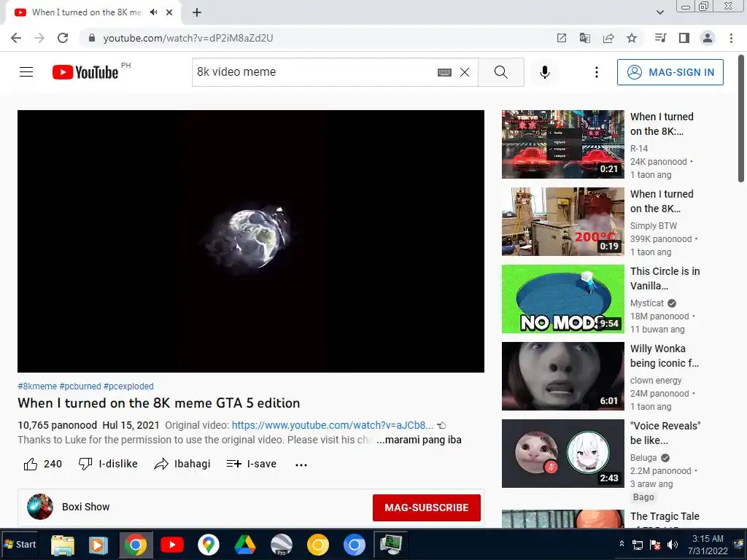747x560 pixels.
Task: Go to the YouTube home logo
Action: coord(85,72)
